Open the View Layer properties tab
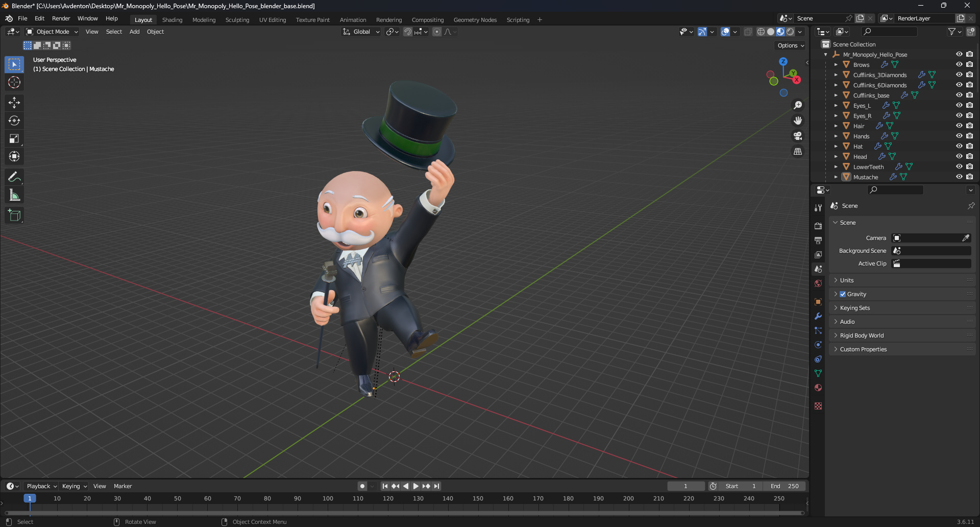Image resolution: width=980 pixels, height=527 pixels. pos(818,254)
